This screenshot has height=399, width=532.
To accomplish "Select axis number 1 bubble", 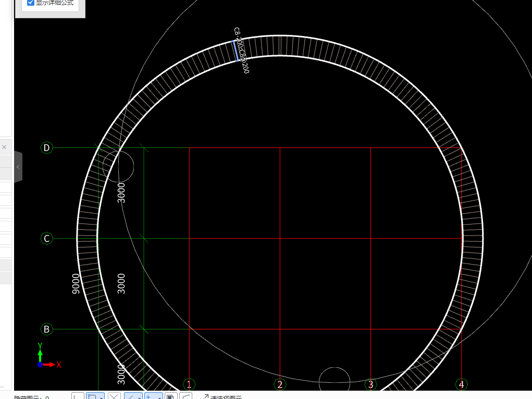I will tap(189, 384).
